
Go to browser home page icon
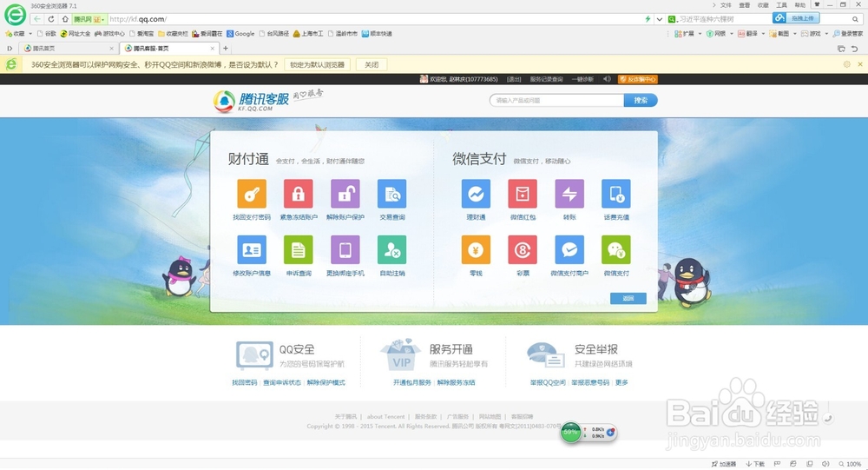pyautogui.click(x=65, y=19)
